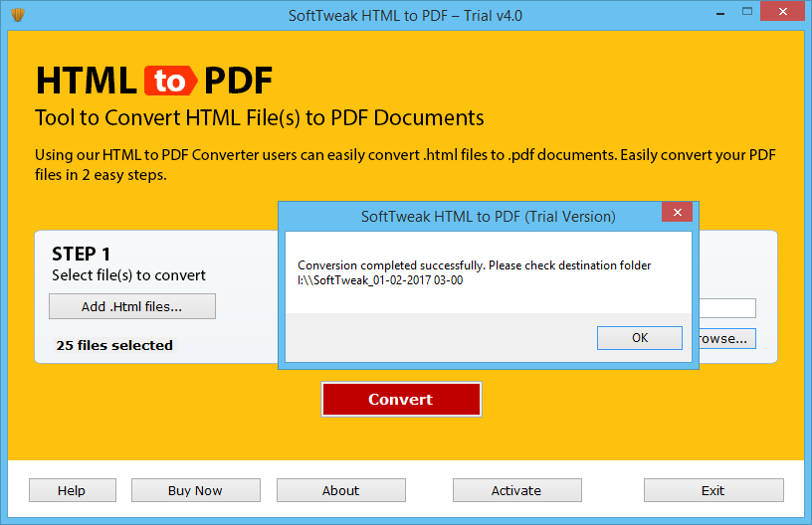This screenshot has height=525, width=812.
Task: Click the SoftTweak app icon in title bar
Action: pyautogui.click(x=18, y=15)
